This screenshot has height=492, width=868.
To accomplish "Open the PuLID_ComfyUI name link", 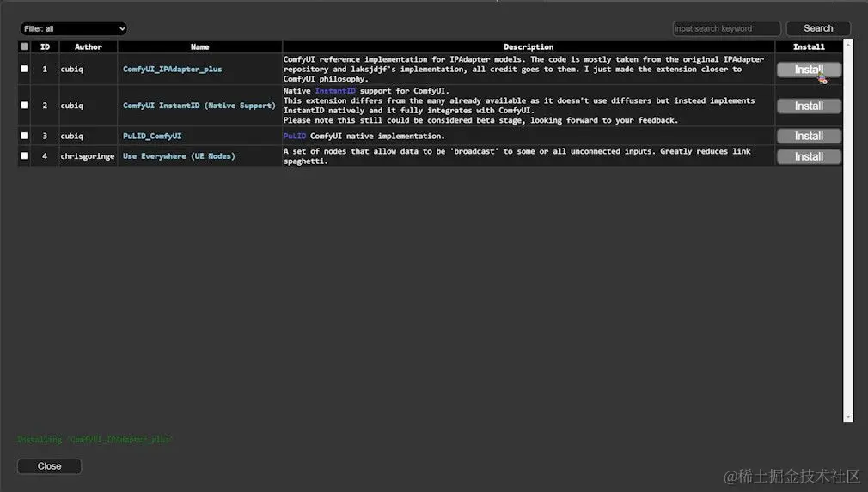I will [x=152, y=136].
